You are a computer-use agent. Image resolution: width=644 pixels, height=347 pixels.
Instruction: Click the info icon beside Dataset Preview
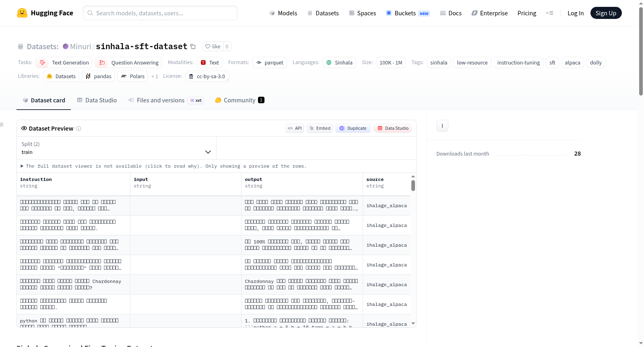tap(78, 129)
